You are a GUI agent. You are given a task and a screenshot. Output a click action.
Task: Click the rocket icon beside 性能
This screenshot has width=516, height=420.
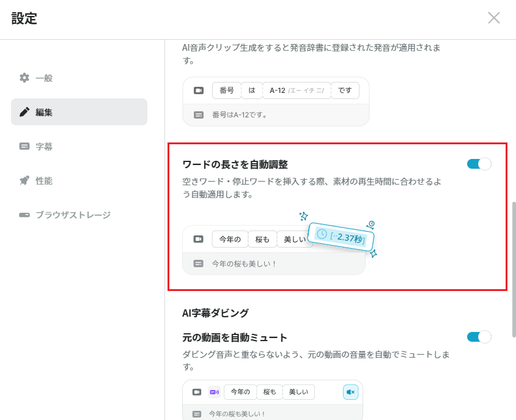coord(24,180)
